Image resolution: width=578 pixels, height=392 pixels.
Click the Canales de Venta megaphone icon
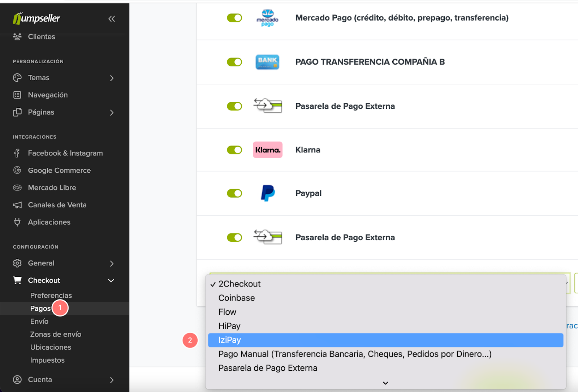[x=17, y=205]
